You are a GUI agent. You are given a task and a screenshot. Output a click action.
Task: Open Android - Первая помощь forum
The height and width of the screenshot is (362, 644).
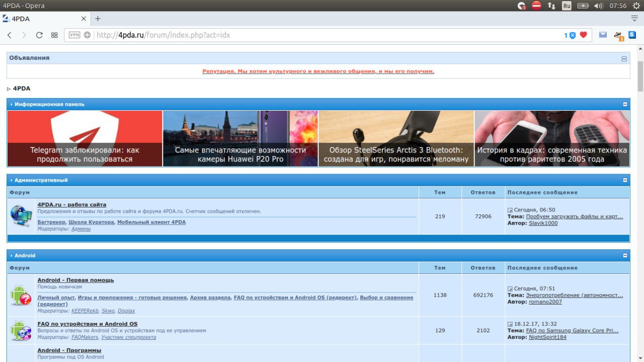click(x=75, y=280)
